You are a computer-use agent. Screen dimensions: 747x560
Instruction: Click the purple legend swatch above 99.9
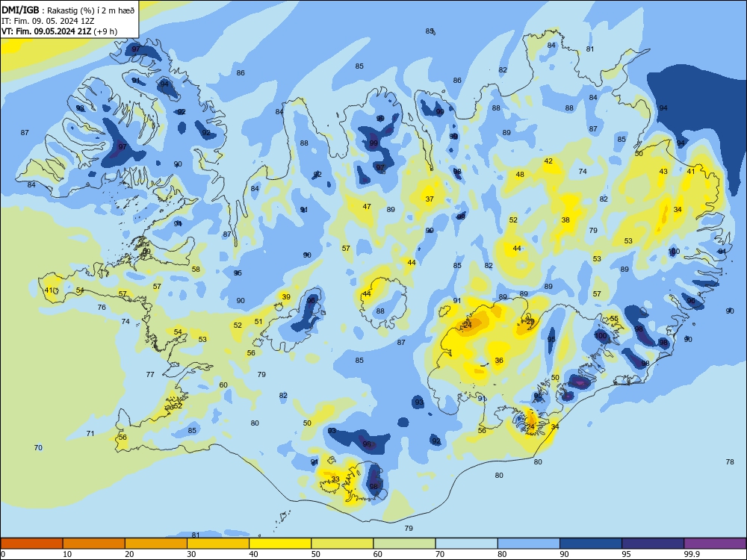coord(715,544)
